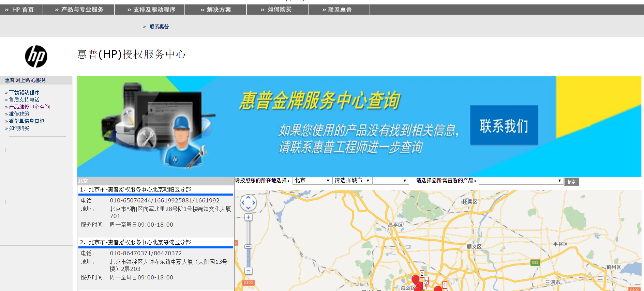Zoom out using the map minus button

point(249,271)
